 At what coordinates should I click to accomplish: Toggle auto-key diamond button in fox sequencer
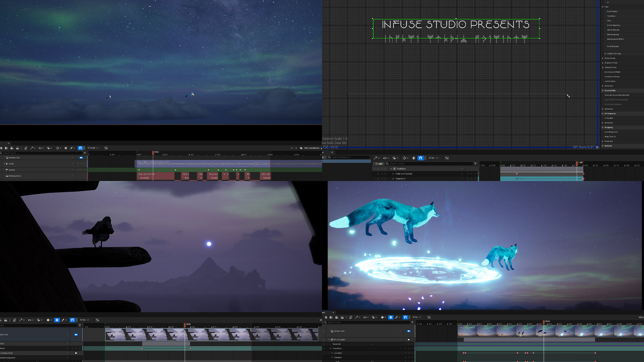(x=391, y=317)
